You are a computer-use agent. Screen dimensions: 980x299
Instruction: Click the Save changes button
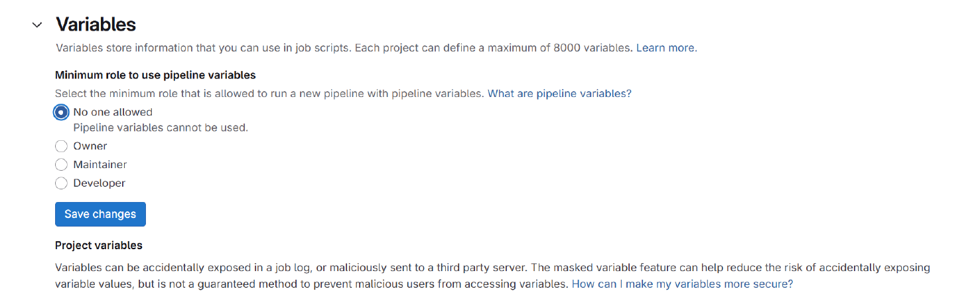[x=100, y=215]
